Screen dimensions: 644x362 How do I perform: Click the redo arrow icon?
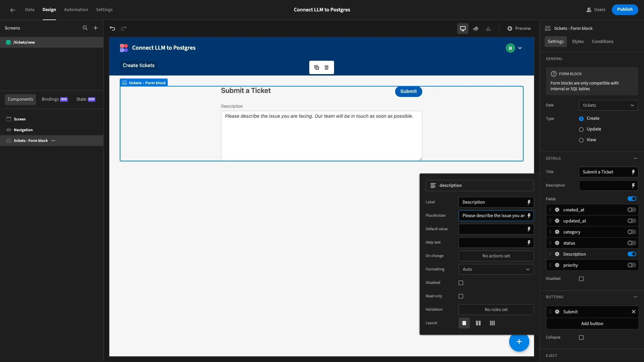click(x=124, y=29)
